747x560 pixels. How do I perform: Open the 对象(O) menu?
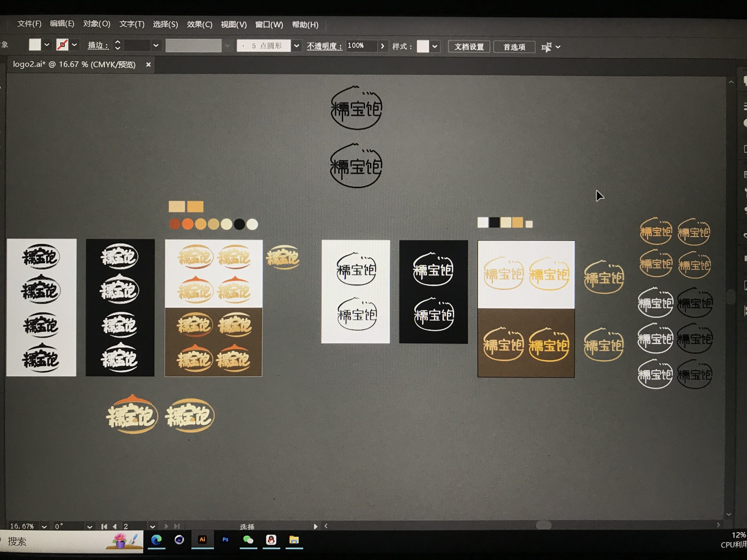pyautogui.click(x=97, y=24)
